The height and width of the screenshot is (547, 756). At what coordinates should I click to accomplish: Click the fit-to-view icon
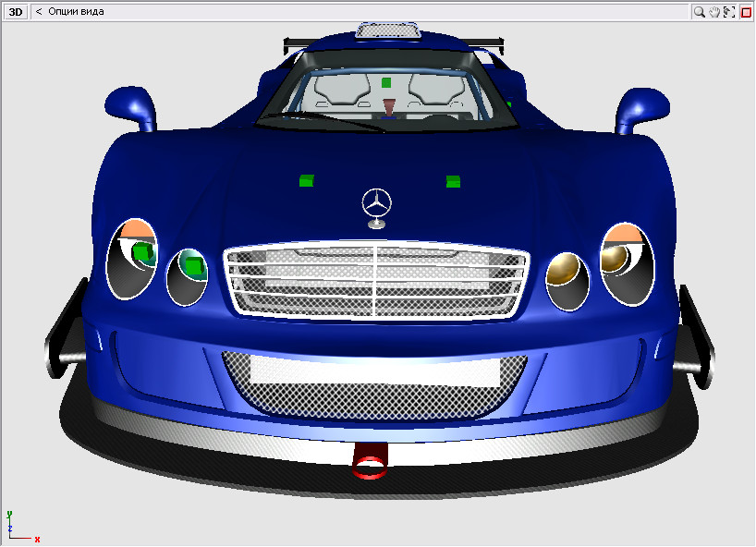pos(729,12)
